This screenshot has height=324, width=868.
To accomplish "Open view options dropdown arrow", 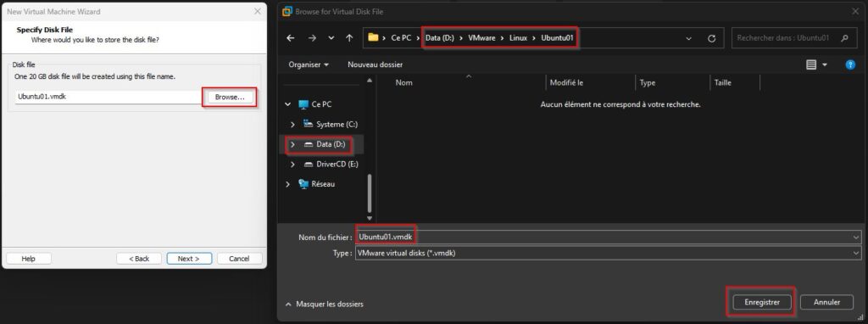I will (825, 64).
